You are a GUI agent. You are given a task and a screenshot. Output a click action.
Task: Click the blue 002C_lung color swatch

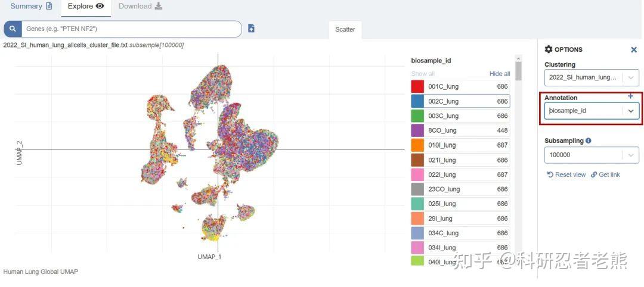coord(417,101)
